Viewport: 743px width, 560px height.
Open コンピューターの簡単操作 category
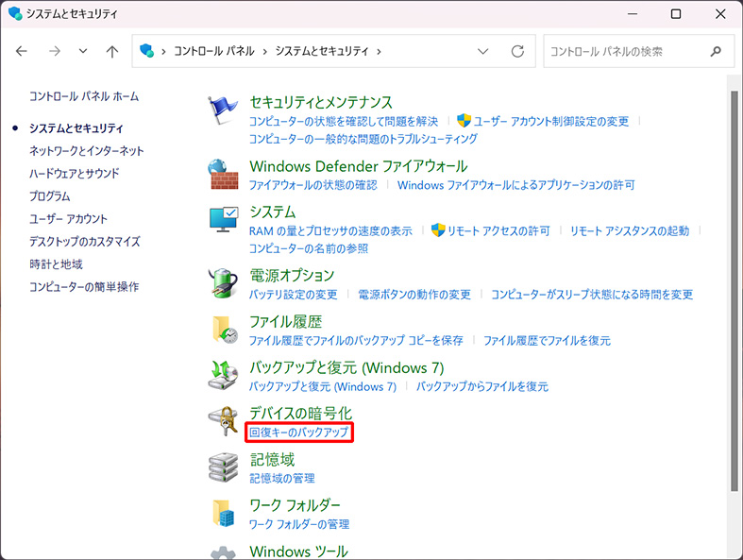point(84,287)
